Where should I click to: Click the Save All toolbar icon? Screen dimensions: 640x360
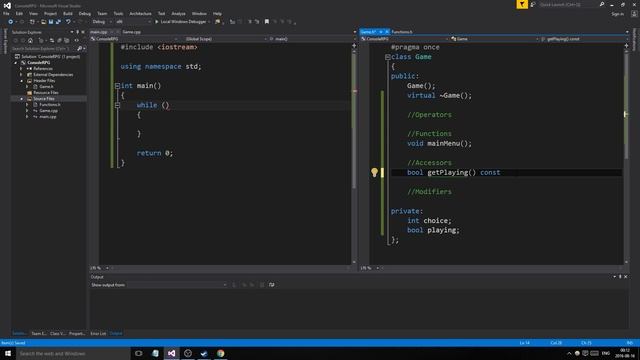(58, 22)
